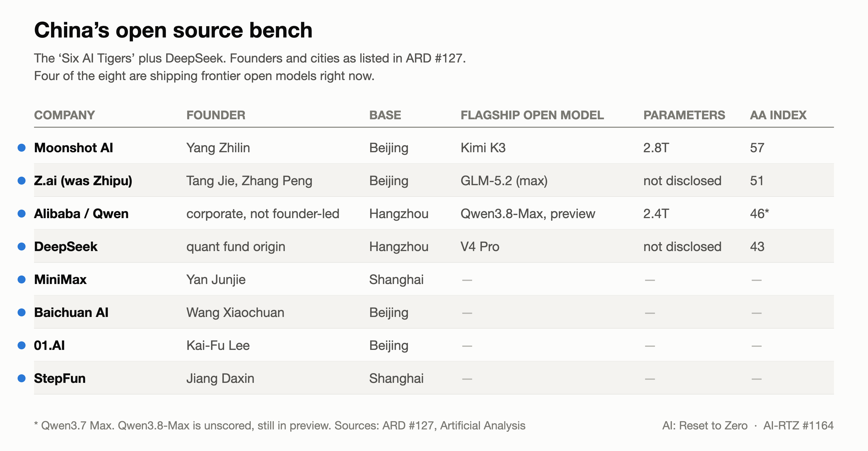Click the COMPANY column header
This screenshot has width=868, height=451.
coord(64,115)
